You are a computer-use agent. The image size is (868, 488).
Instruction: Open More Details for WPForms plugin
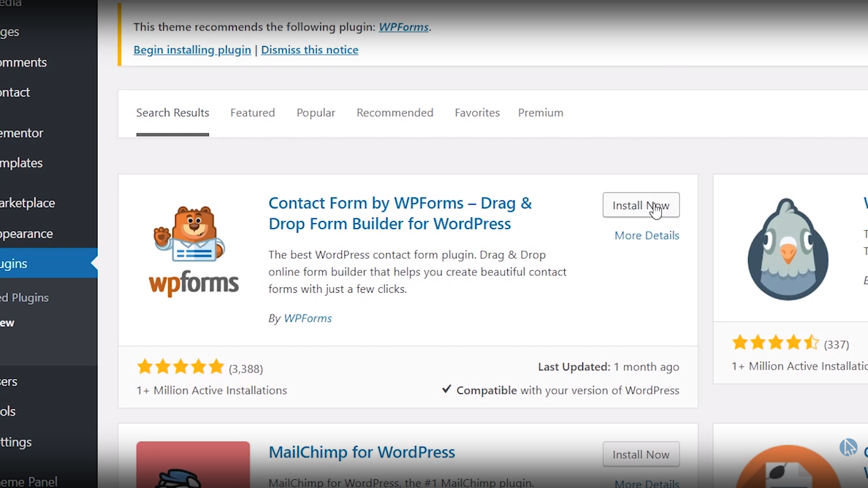coord(647,235)
